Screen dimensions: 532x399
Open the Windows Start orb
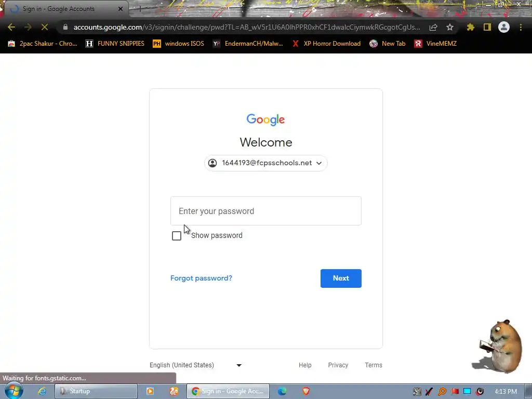14,391
